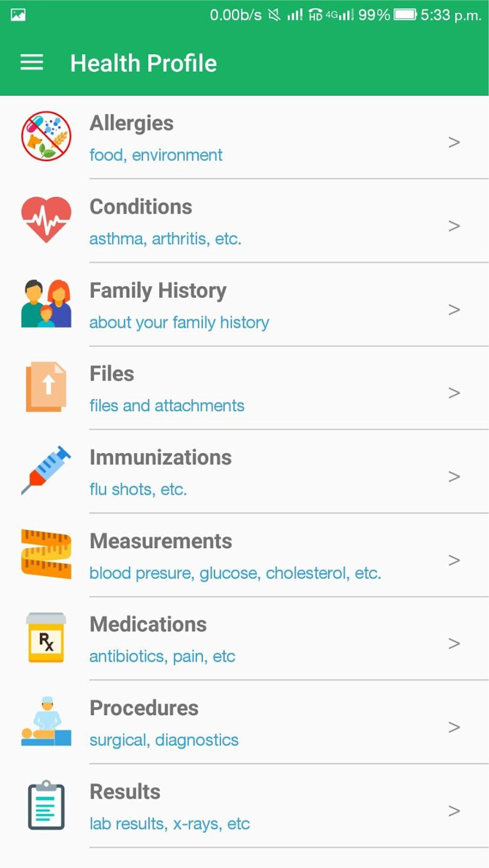Tap the Immunizations syringe icon

46,470
